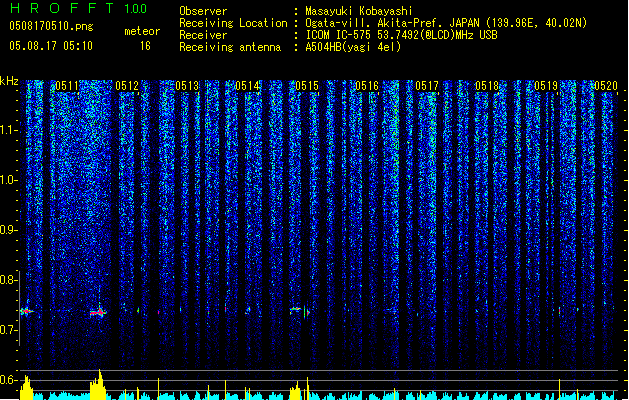Image resolution: width=629 pixels, height=400 pixels.
Task: Click the 0.8 kHz axis tick label
Action: 8,280
